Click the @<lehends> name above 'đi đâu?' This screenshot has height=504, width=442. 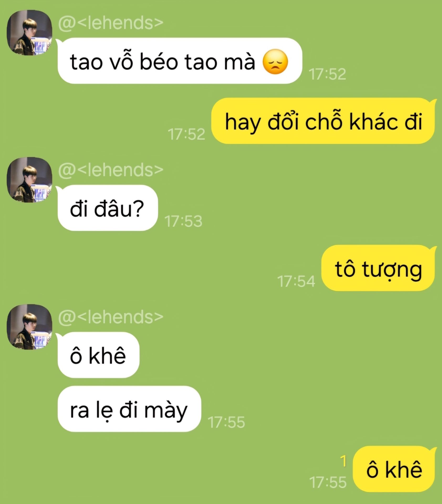point(111,170)
